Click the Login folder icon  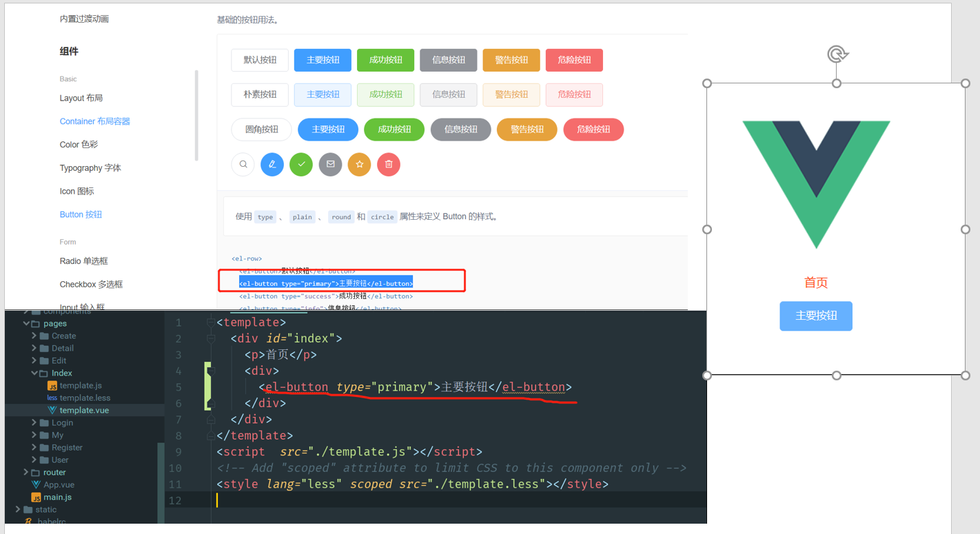point(45,423)
